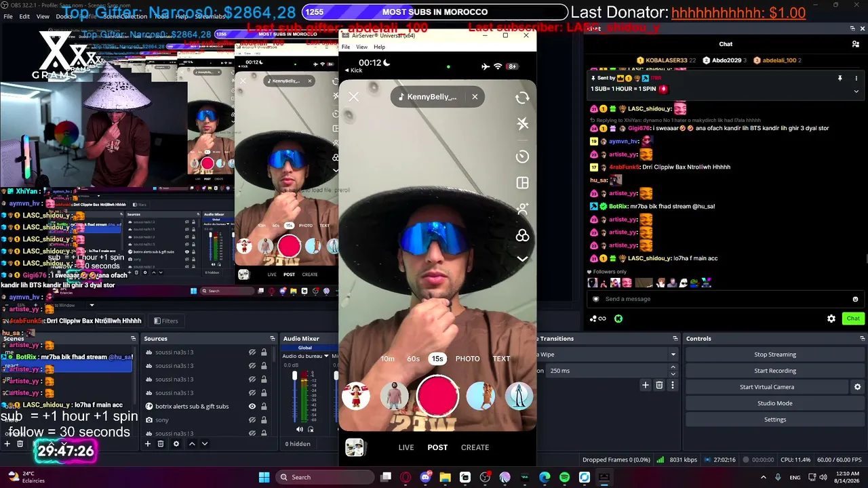Click Start Recording
The width and height of the screenshot is (868, 488).
coord(775,371)
